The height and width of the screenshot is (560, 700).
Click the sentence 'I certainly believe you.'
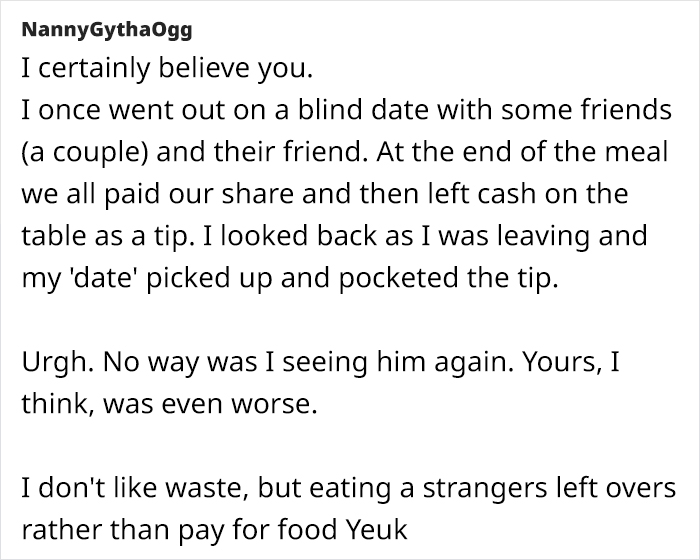(x=167, y=69)
